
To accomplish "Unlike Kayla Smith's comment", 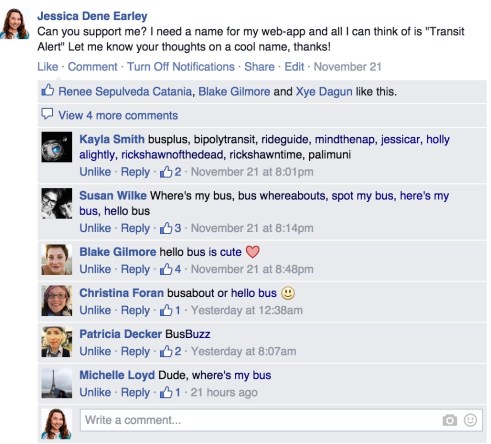I will coord(95,172).
